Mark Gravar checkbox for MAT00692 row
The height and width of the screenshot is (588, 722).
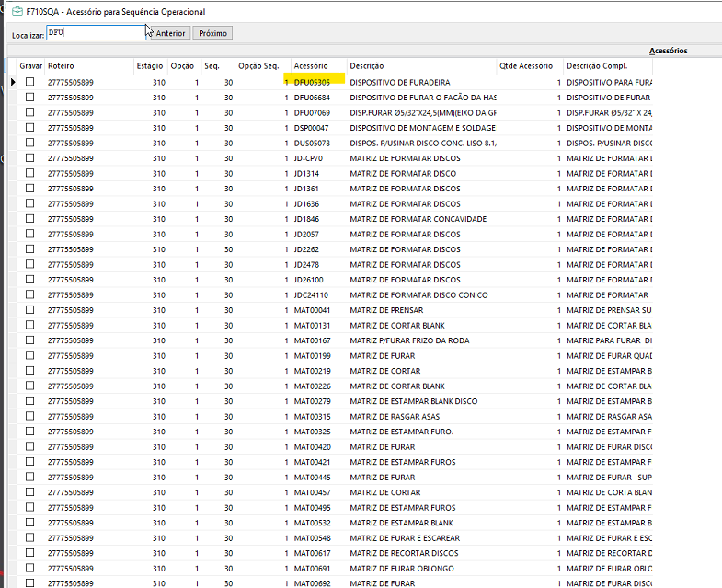click(30, 583)
